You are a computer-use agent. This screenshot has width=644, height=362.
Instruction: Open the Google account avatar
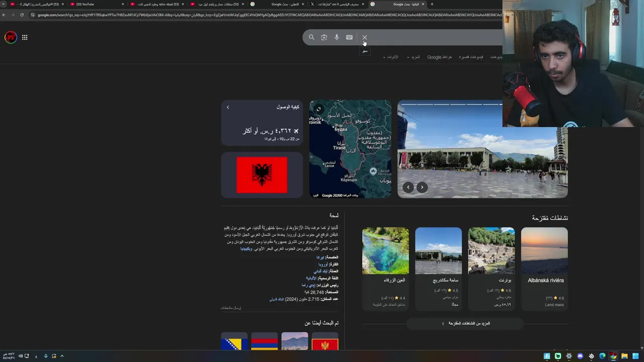[x=11, y=37]
